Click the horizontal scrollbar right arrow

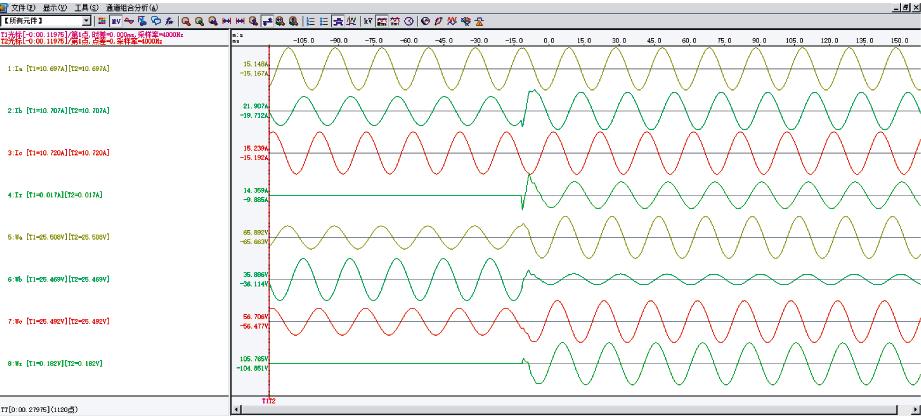pos(915,409)
